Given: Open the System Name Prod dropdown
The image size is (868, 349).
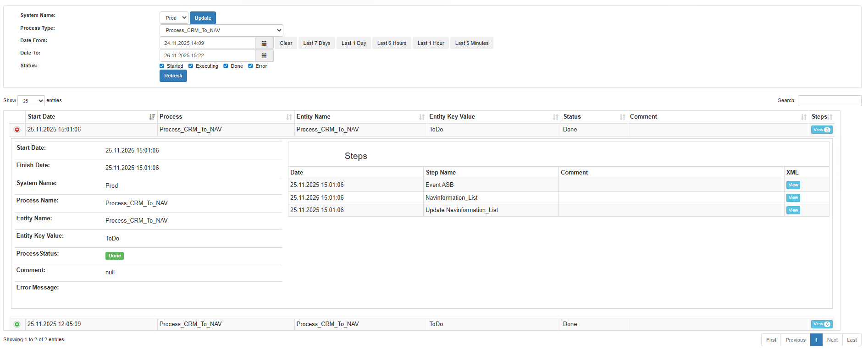Looking at the screenshot, I should pos(174,18).
